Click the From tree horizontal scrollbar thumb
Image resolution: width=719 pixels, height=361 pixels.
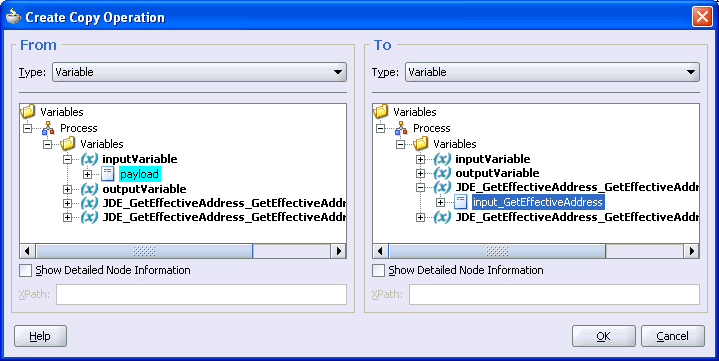(x=144, y=251)
